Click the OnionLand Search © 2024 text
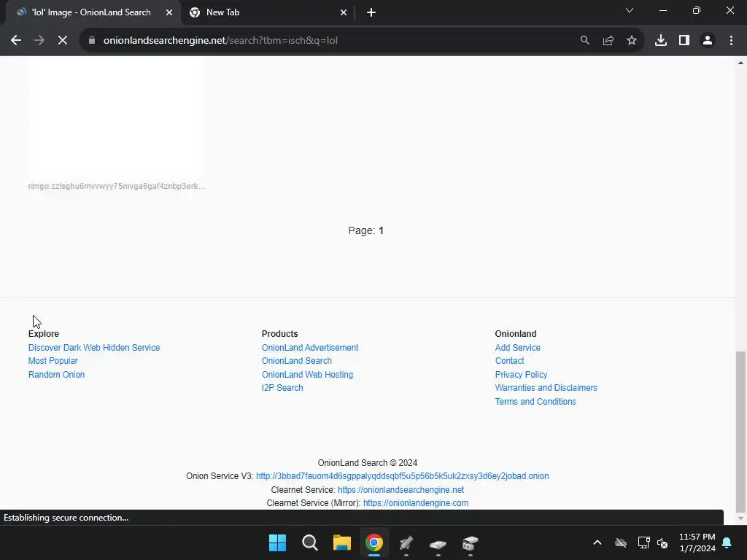Screen dimensions: 747x560 pyautogui.click(x=368, y=463)
